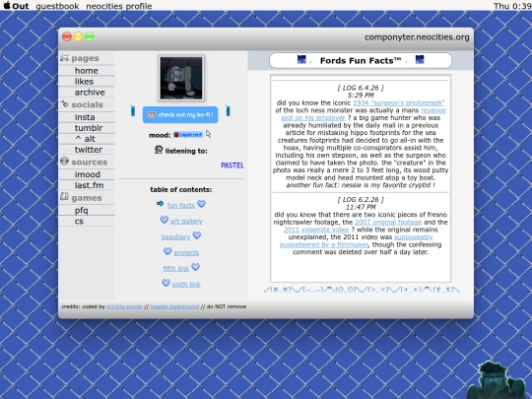Click the check out my ko-fi button

180,114
